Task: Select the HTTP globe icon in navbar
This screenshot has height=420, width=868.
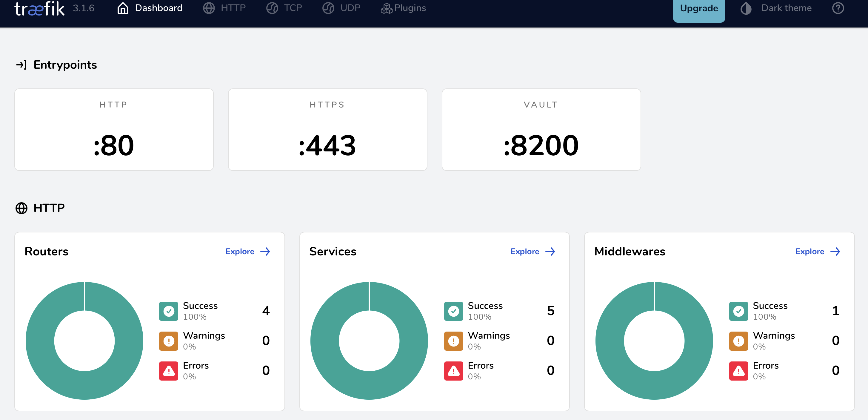Action: (x=209, y=8)
